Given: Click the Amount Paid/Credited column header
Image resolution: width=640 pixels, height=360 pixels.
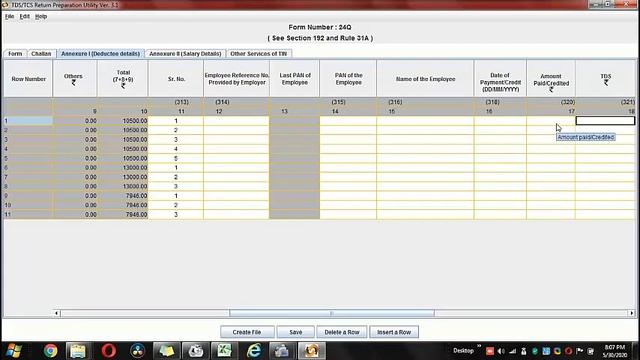Looking at the screenshot, I should pyautogui.click(x=551, y=79).
